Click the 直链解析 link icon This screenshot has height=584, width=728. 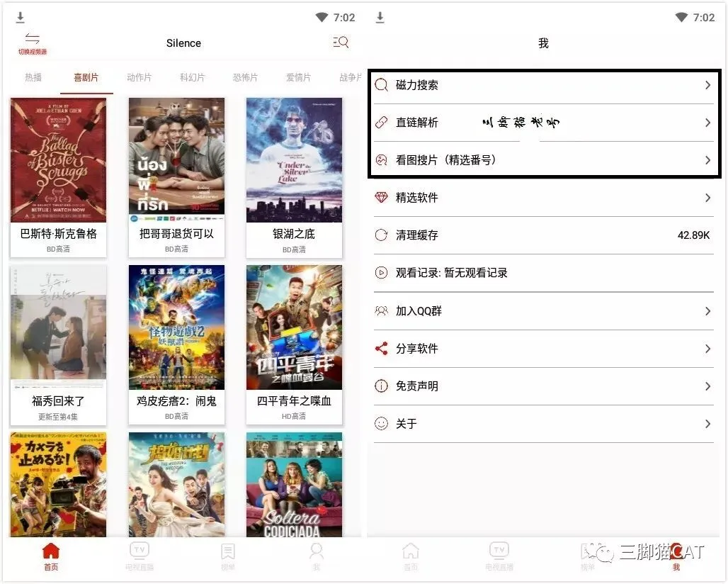pyautogui.click(x=381, y=123)
